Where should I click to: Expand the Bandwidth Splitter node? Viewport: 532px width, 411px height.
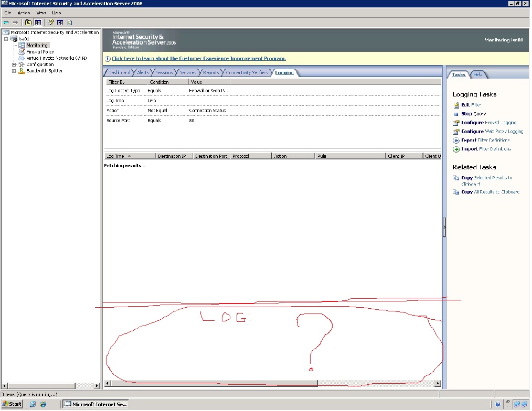coord(14,71)
